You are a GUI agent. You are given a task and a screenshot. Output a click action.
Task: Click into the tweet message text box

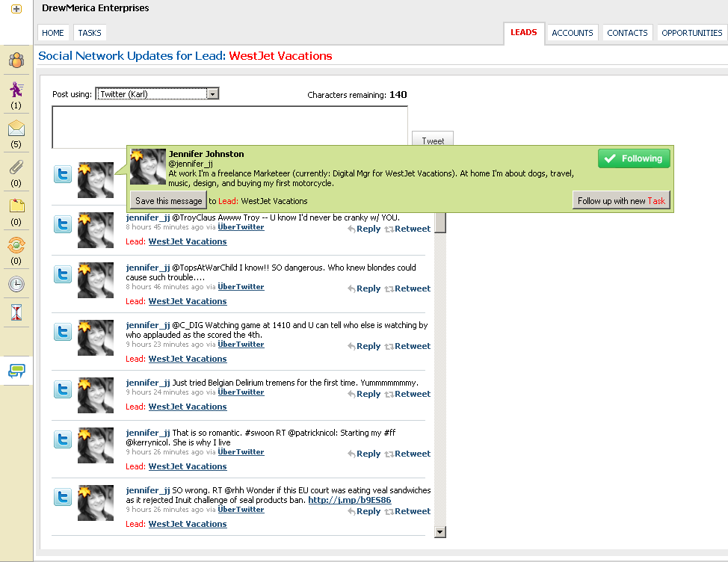pos(229,126)
